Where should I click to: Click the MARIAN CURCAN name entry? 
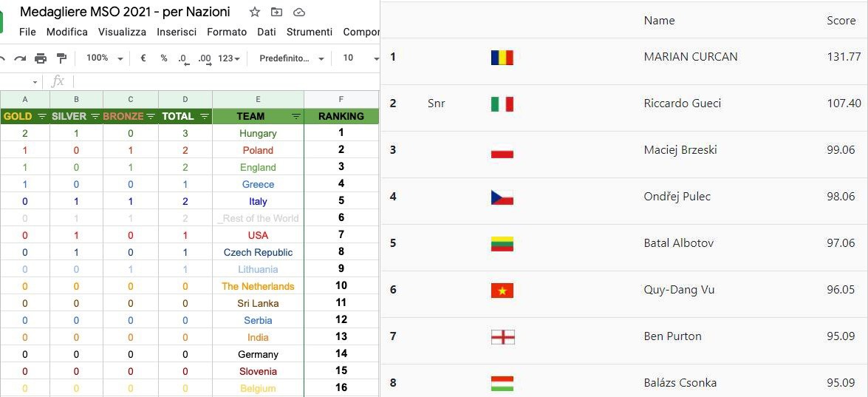690,57
